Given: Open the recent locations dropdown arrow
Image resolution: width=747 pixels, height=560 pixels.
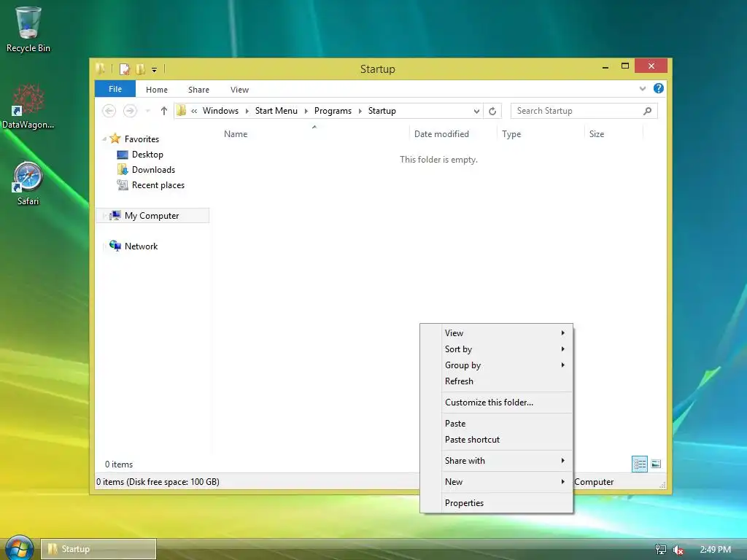Looking at the screenshot, I should [147, 112].
